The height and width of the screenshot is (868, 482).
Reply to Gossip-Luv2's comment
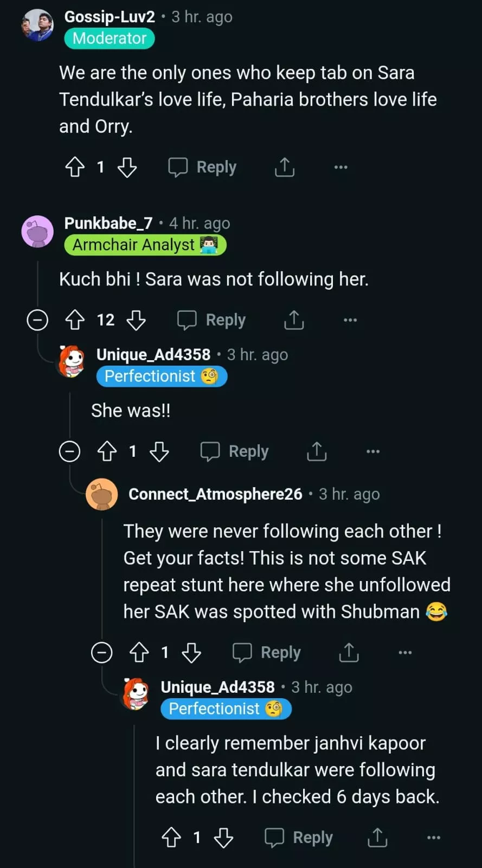(203, 167)
